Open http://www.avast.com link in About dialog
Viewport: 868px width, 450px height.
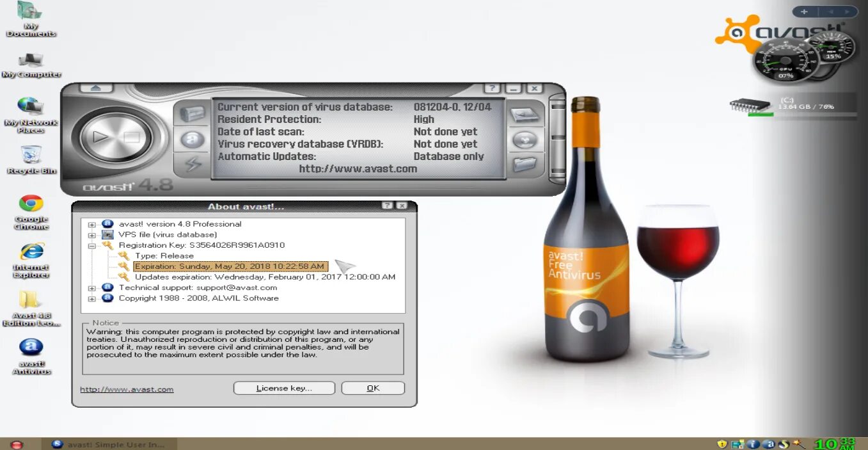point(127,389)
